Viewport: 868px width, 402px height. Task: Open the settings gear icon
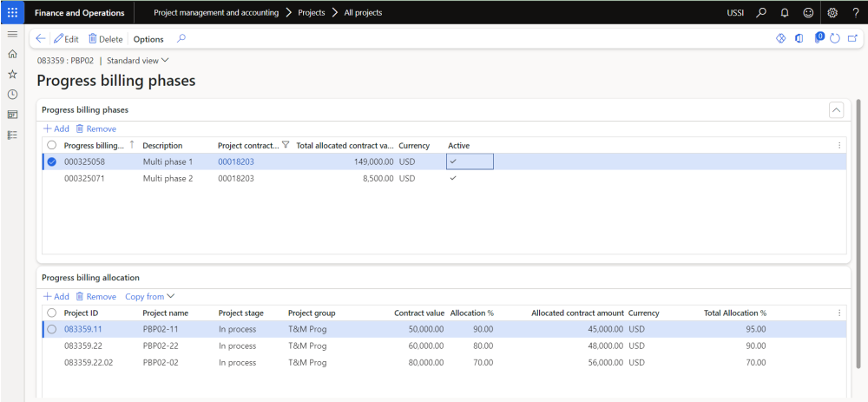[832, 13]
